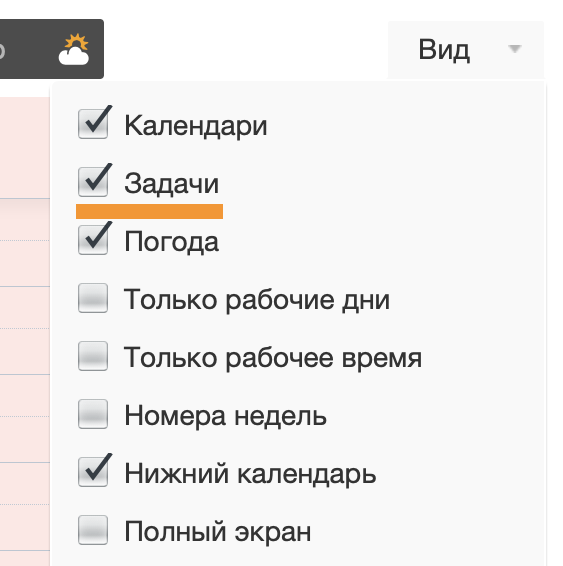This screenshot has width=563, height=566.
Task: Choose Номера недель text entry
Action: point(226,416)
